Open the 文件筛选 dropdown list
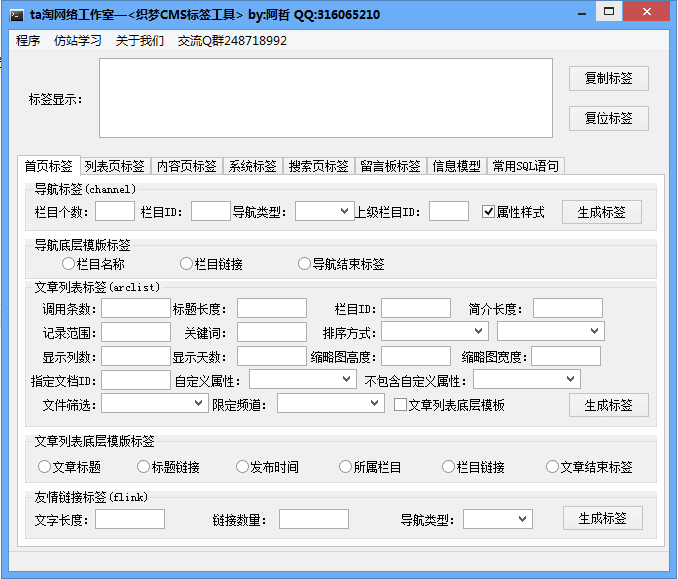This screenshot has width=678, height=579. [154, 403]
